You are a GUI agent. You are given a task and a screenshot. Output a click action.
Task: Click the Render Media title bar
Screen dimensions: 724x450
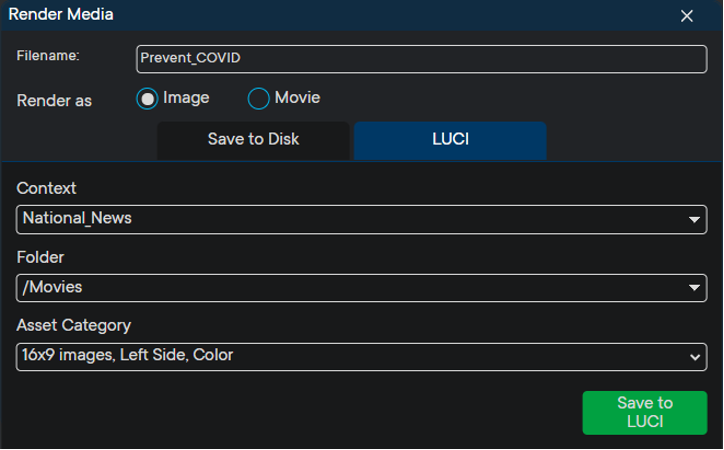pos(300,15)
